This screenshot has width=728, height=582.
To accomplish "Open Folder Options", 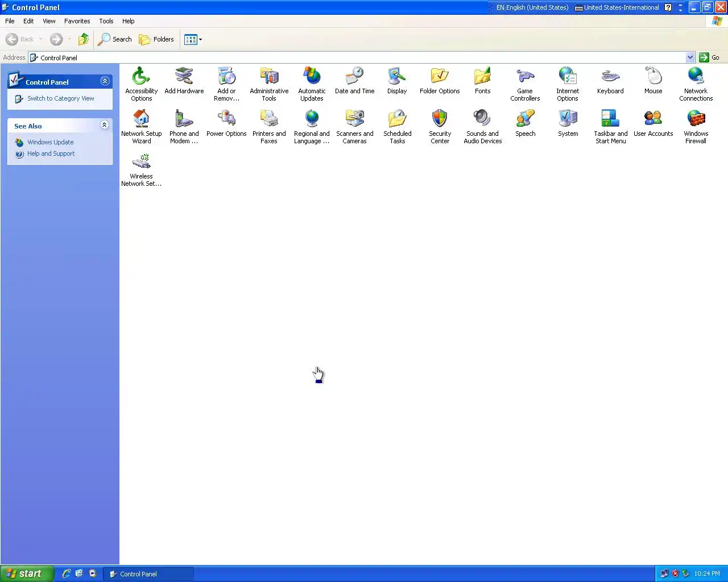I will [440, 80].
